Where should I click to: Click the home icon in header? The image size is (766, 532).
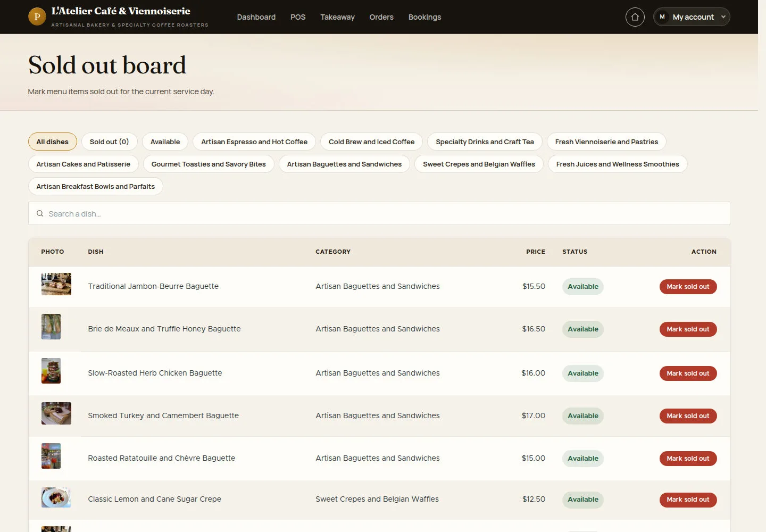[x=635, y=17]
